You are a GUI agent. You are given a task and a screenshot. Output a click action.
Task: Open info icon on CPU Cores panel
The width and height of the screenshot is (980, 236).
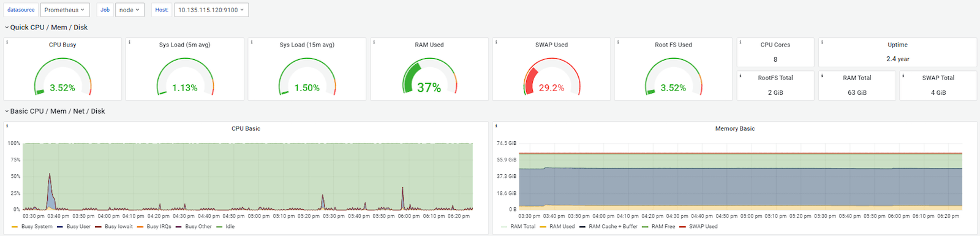tap(741, 42)
